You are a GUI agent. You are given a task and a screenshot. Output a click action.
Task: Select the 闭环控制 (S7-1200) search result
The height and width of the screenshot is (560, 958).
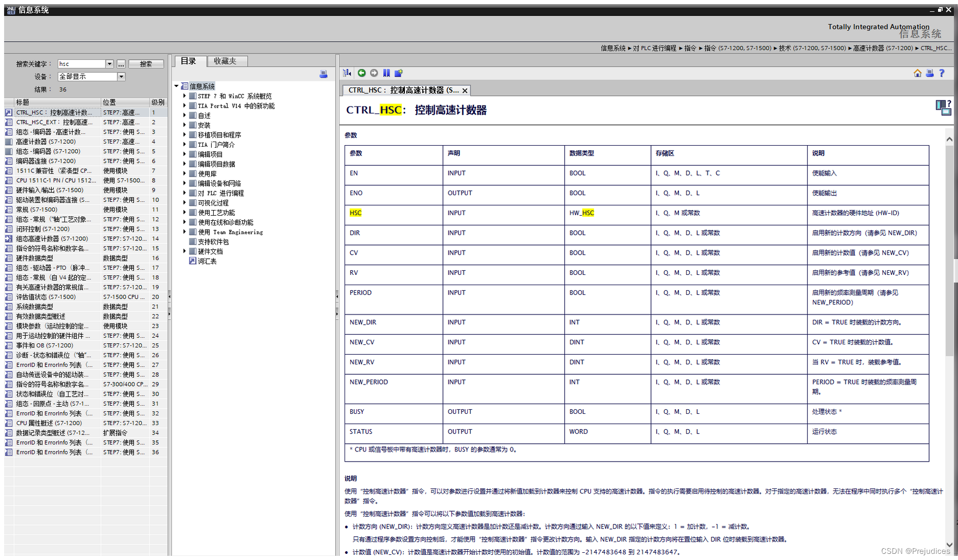pos(85,229)
